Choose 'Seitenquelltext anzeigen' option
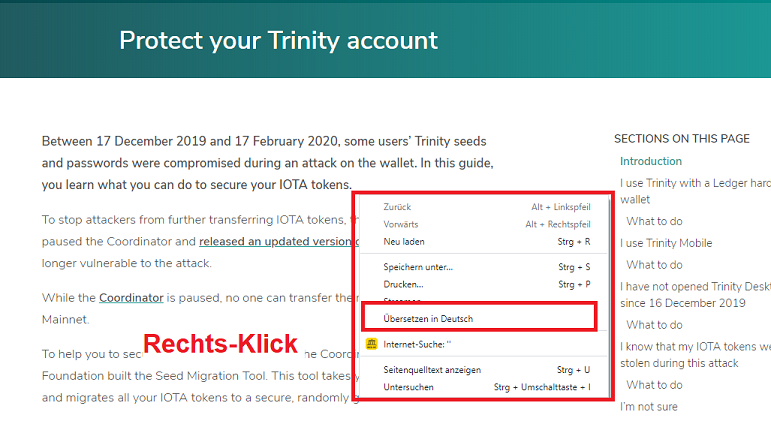Viewport: 771px width, 424px height. tap(484, 370)
